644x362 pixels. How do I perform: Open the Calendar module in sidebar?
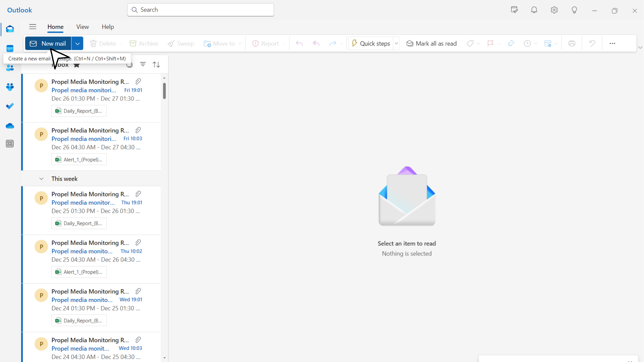pyautogui.click(x=10, y=49)
